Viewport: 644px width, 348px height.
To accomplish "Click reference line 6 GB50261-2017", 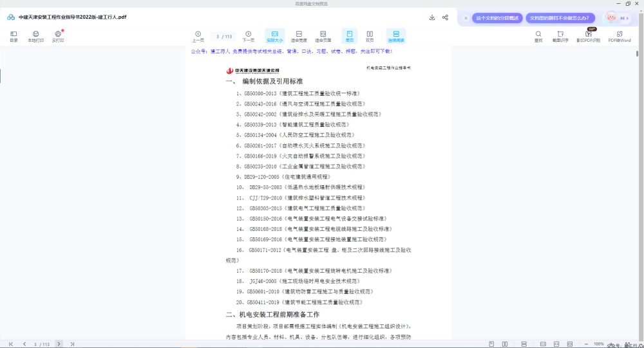I will coord(301,145).
